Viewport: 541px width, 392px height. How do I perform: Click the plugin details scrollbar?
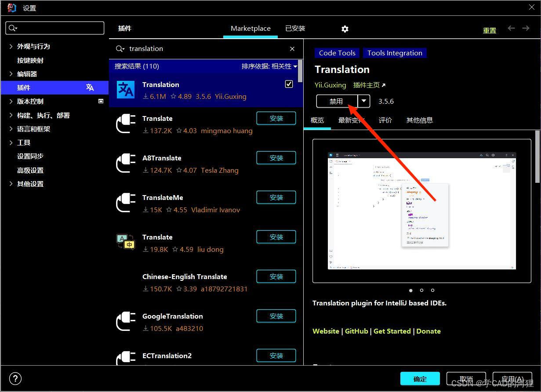pos(537,157)
